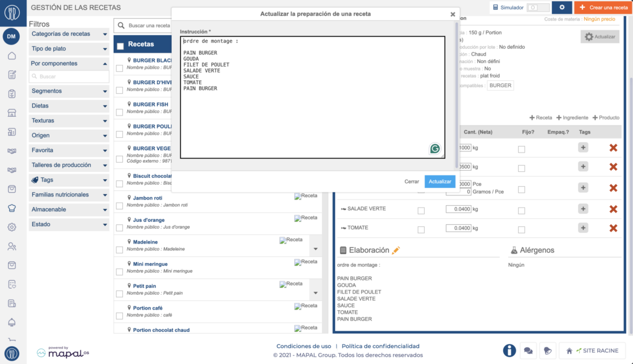633x364 pixels.
Task: Open the double speech bubble chat icon
Action: point(528,350)
